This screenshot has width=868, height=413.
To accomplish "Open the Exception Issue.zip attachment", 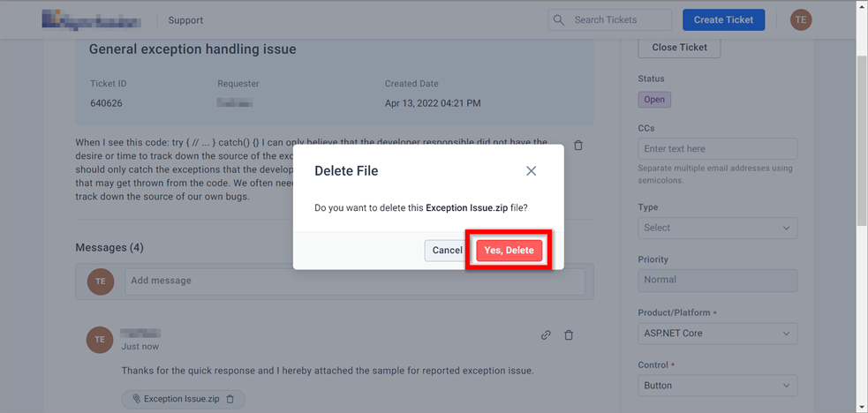I will coord(183,399).
